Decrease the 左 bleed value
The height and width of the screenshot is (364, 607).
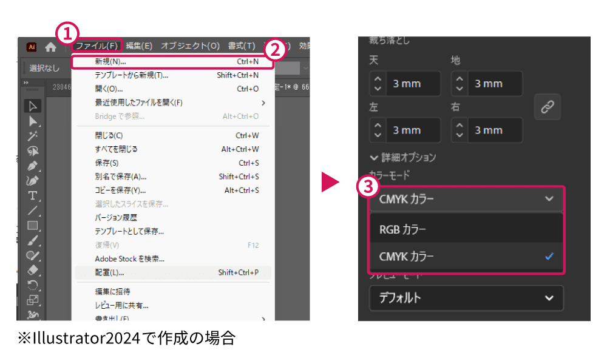pos(378,135)
